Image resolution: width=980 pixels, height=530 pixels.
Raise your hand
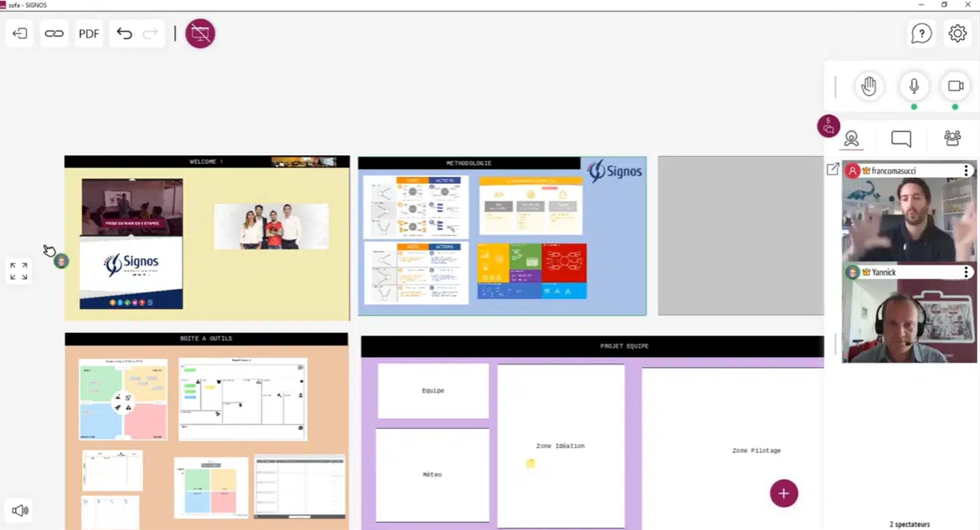point(868,87)
